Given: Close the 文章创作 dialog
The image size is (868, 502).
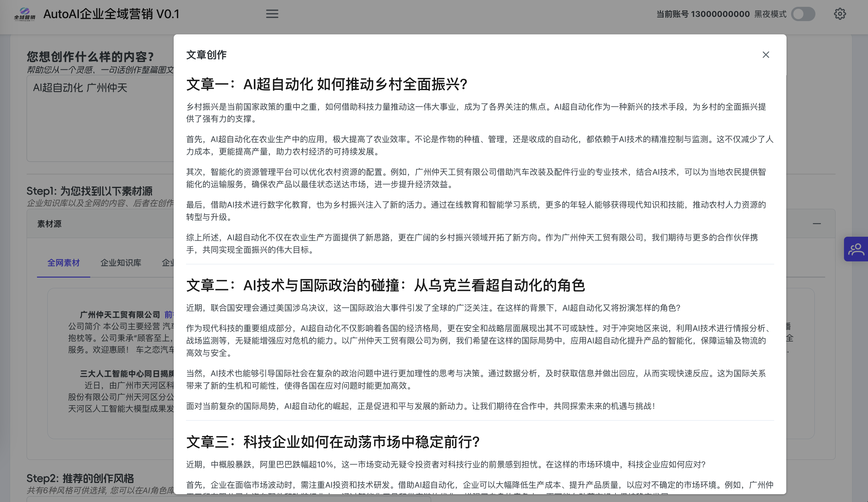Looking at the screenshot, I should [766, 55].
